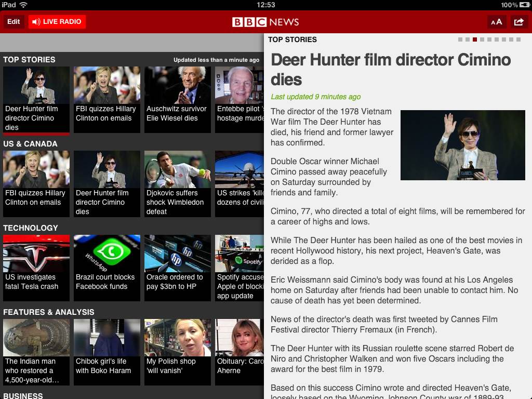This screenshot has height=399, width=532.
Task: Tap paragraph starting 'Cimino, 77, who directed'
Action: 397,216
